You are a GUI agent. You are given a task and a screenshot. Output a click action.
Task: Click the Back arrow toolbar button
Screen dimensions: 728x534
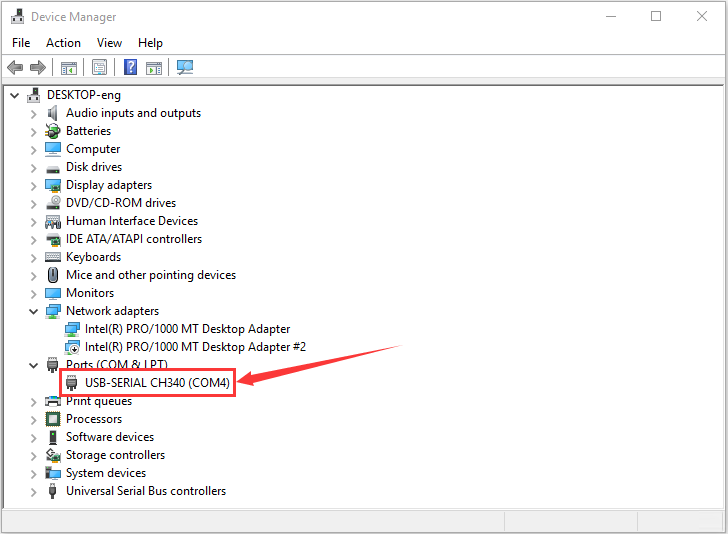point(15,68)
